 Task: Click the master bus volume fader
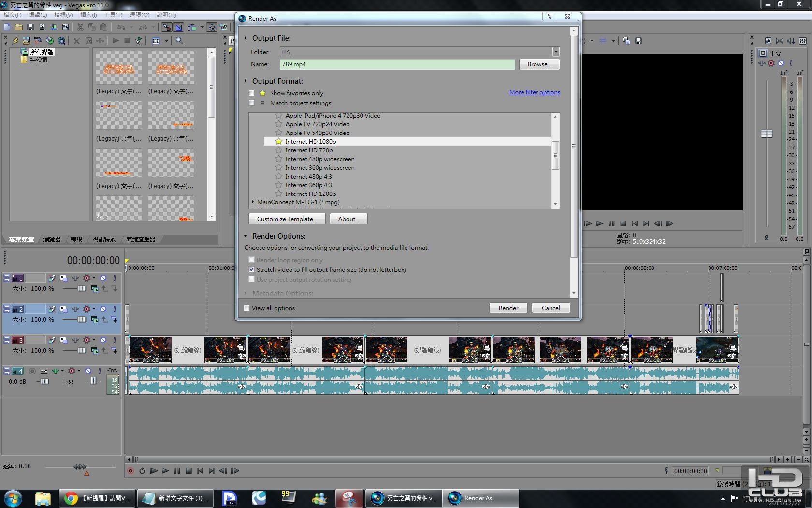pyautogui.click(x=767, y=134)
